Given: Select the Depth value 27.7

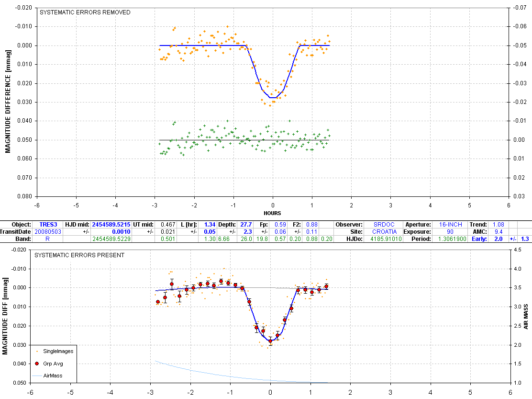Looking at the screenshot, I should tap(246, 225).
